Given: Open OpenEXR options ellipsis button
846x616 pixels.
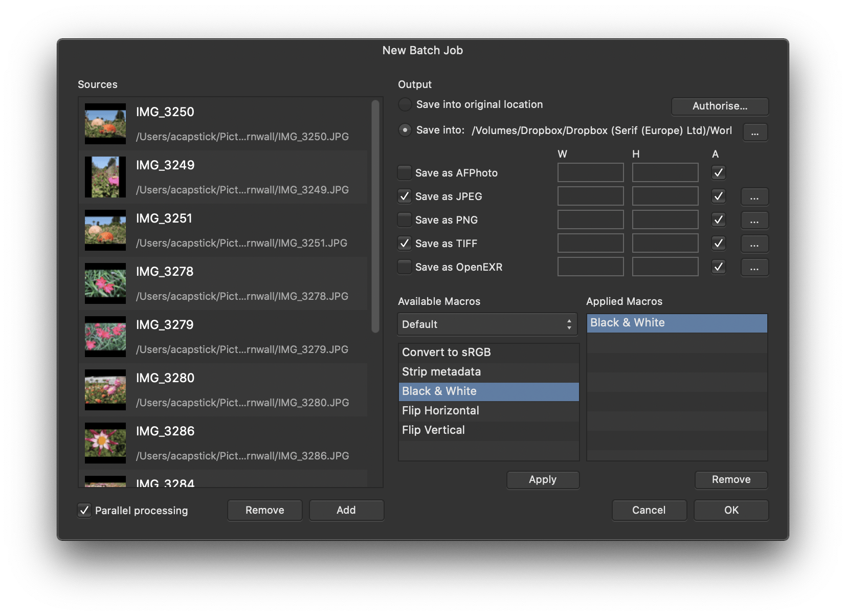Looking at the screenshot, I should 754,267.
